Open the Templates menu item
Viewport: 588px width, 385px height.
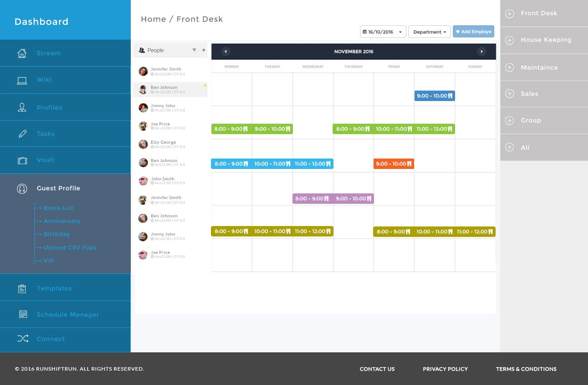[54, 288]
